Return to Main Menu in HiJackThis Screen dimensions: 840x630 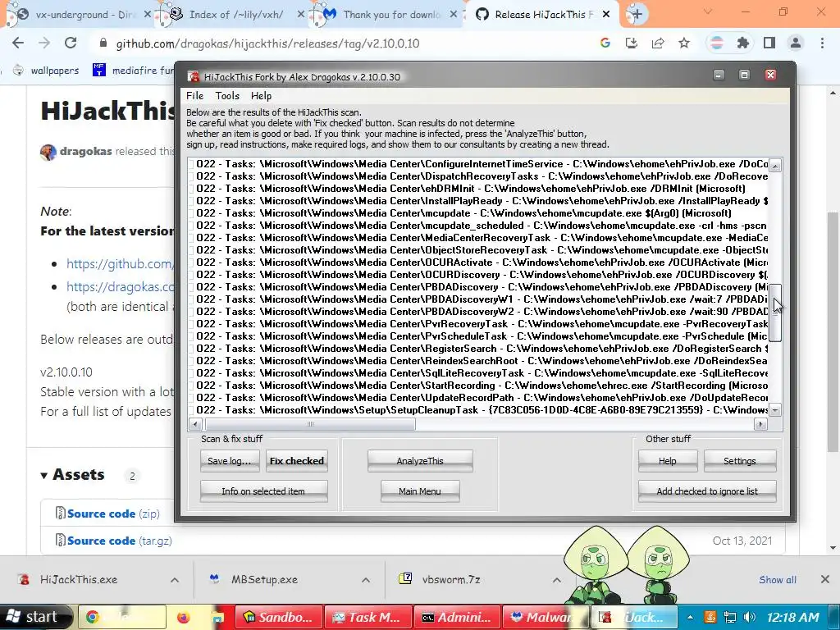point(420,491)
